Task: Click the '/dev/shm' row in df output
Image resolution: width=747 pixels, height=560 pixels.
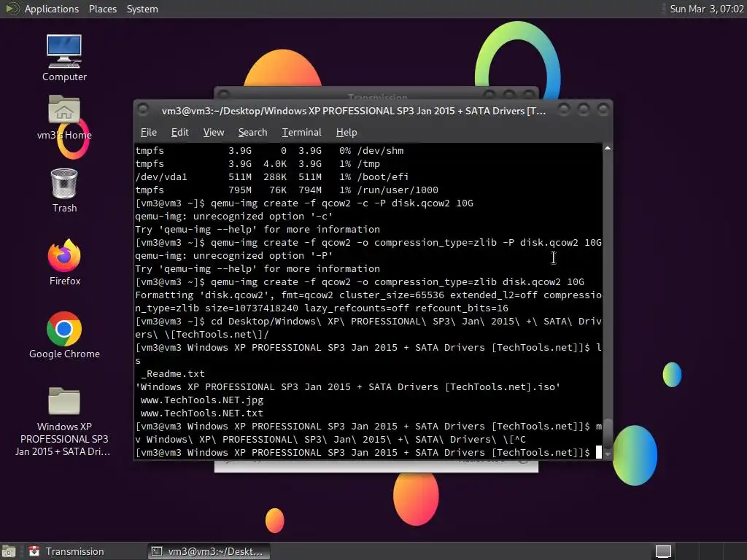Action: [270, 150]
